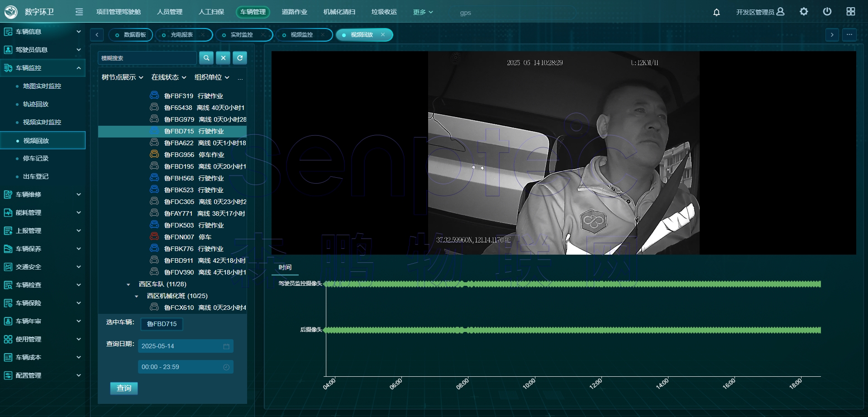The width and height of the screenshot is (868, 417).
Task: Click the 数字环卫 logo icon
Action: 11,12
